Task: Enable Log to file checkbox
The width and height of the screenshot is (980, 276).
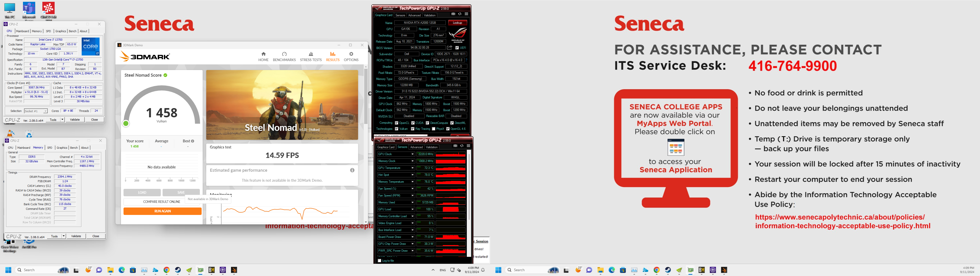Action: (379, 261)
